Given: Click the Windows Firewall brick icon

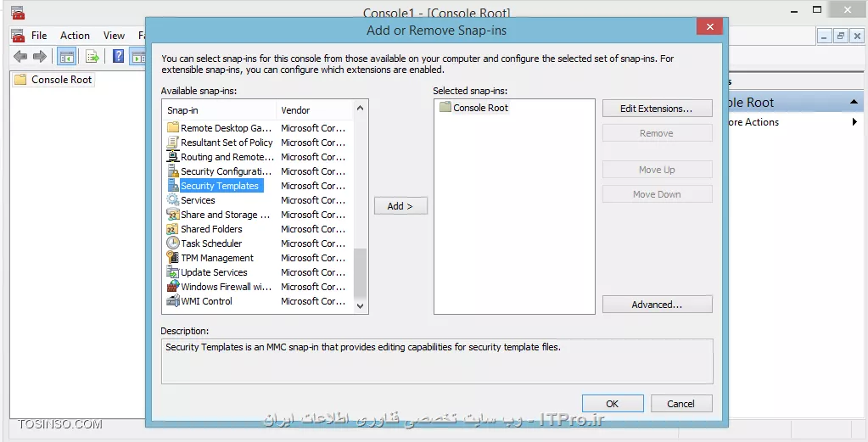Looking at the screenshot, I should pyautogui.click(x=173, y=286).
